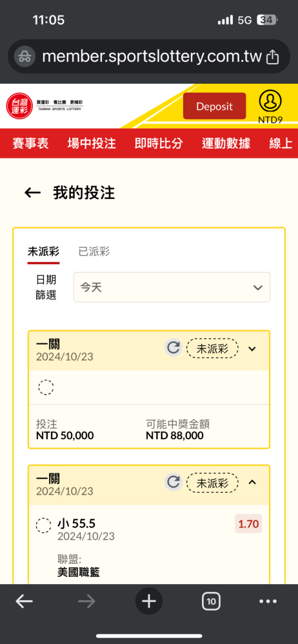The image size is (298, 644).
Task: Select the dashed circle beside 小 55.5
Action: (44, 526)
